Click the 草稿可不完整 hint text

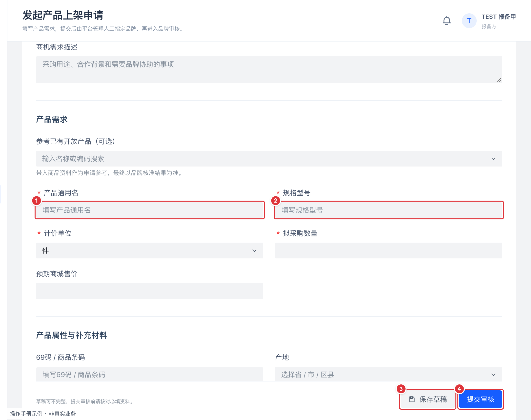coord(85,401)
